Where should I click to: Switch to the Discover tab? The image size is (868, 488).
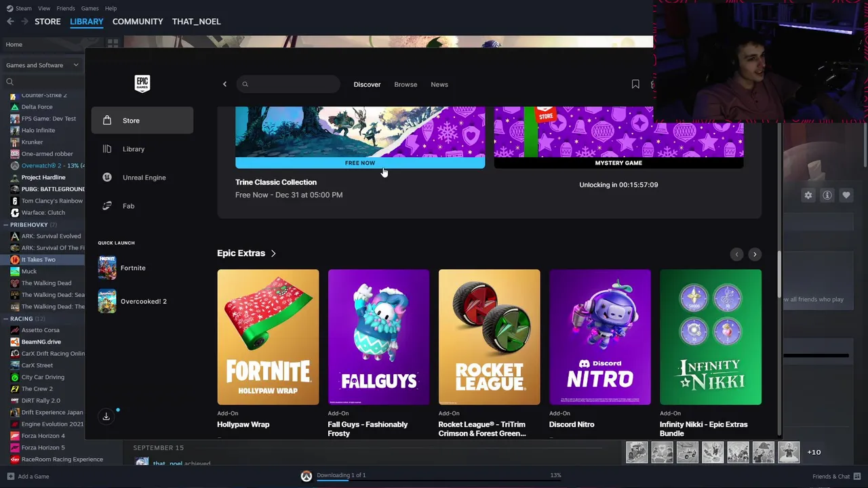(x=367, y=84)
